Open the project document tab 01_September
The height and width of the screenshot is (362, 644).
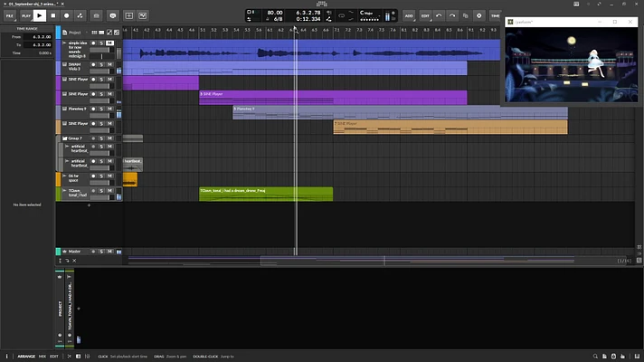(x=32, y=4)
